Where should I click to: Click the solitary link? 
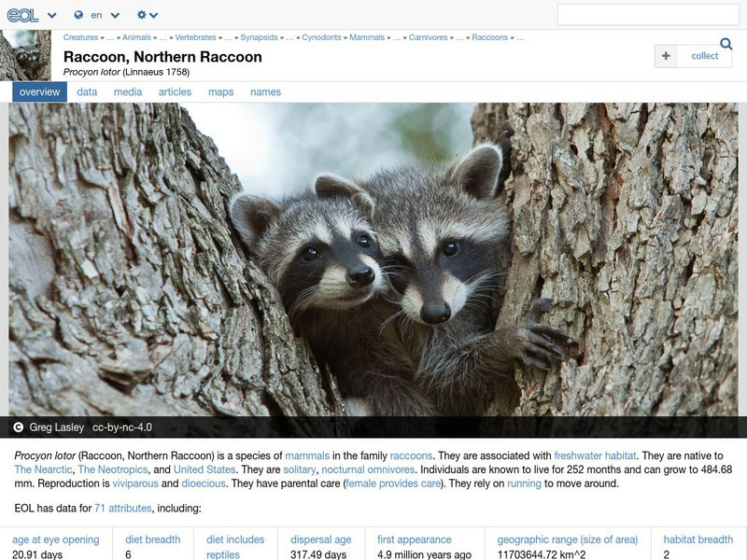[x=299, y=469]
